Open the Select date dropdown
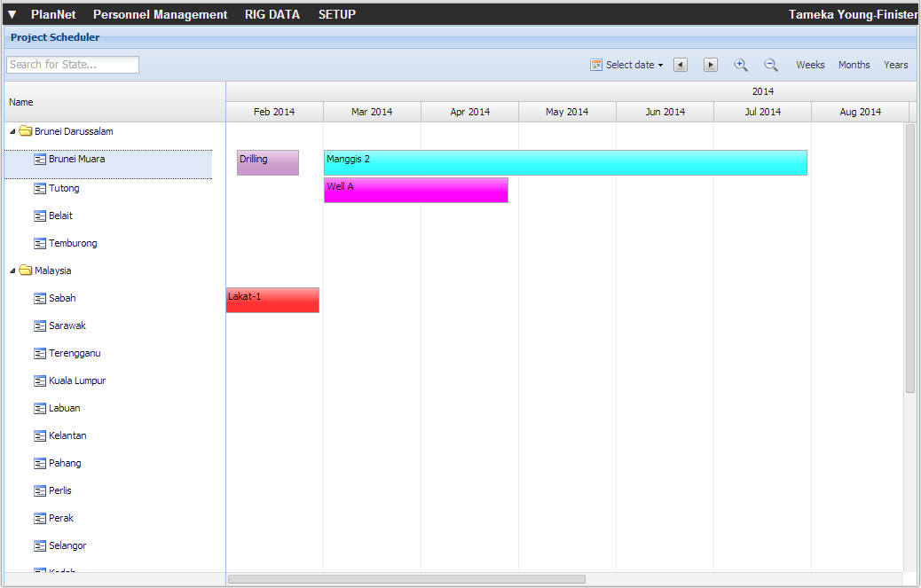The height and width of the screenshot is (588, 921). tap(627, 65)
